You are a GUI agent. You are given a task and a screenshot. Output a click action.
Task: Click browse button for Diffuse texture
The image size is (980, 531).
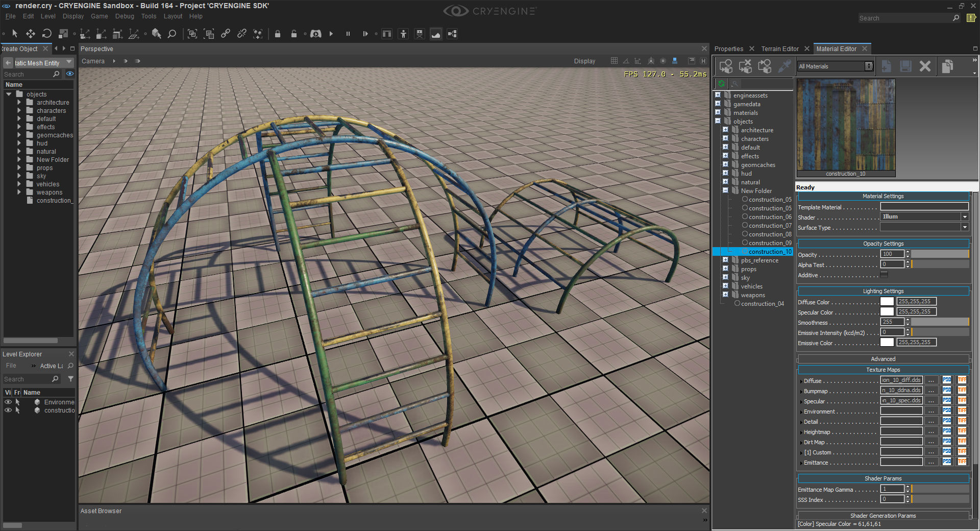pyautogui.click(x=932, y=380)
